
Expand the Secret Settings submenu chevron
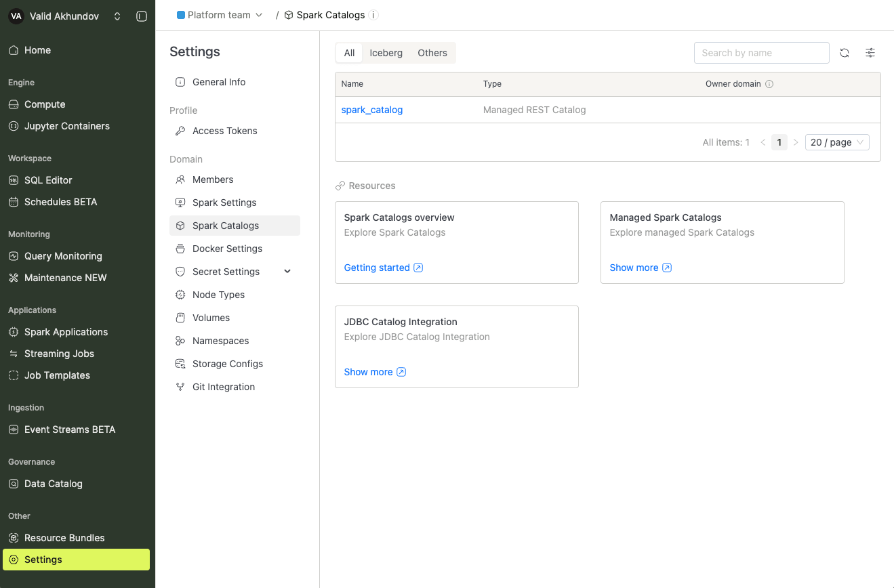(287, 272)
